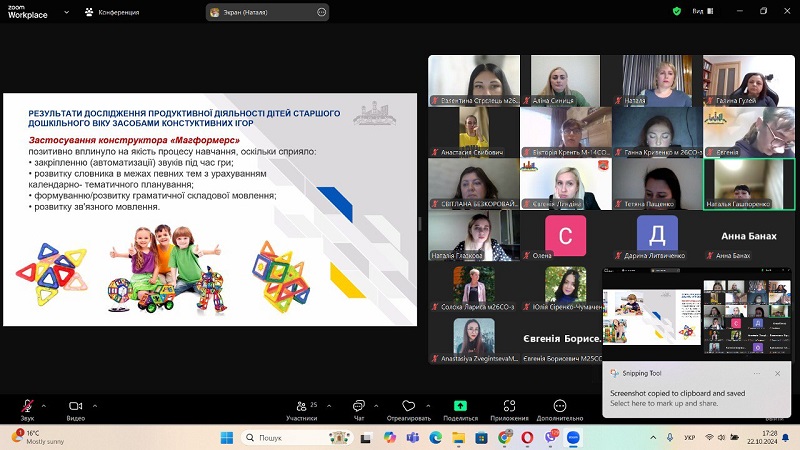Viewport: 800px width, 450px height.
Task: Start camera with the Видео button
Action: point(76,410)
